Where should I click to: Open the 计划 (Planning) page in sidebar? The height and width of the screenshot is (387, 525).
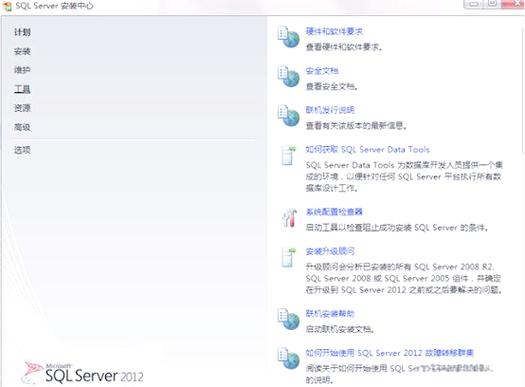coord(22,32)
